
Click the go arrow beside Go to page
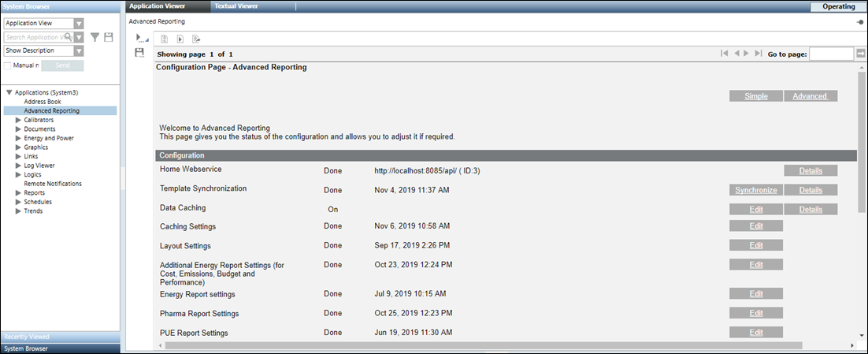pos(861,54)
